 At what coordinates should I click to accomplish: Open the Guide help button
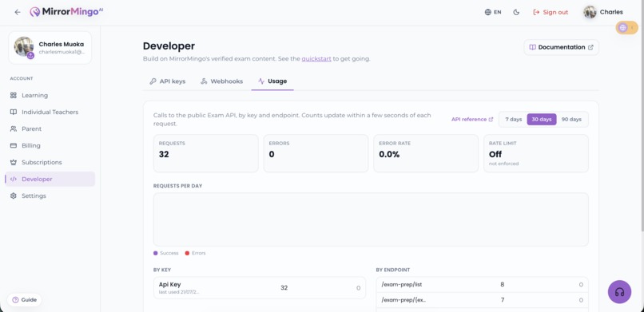click(x=24, y=300)
